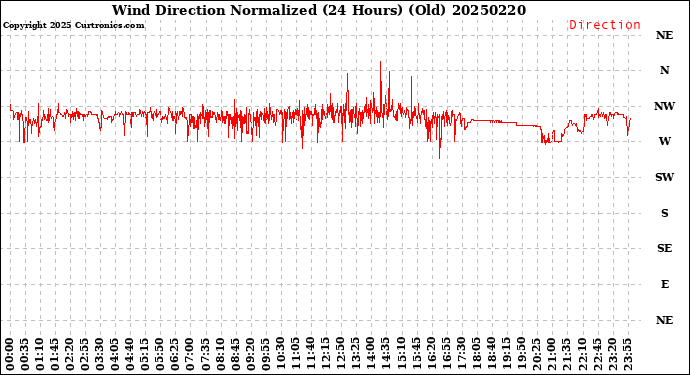Click the 00:35 time axis label
Screen dimensions: 690x375
click(x=25, y=355)
